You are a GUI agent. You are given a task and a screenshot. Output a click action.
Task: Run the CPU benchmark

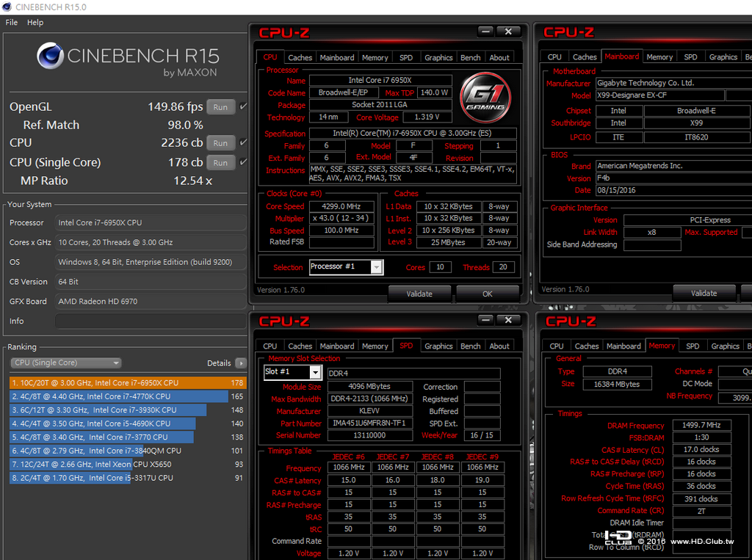220,143
